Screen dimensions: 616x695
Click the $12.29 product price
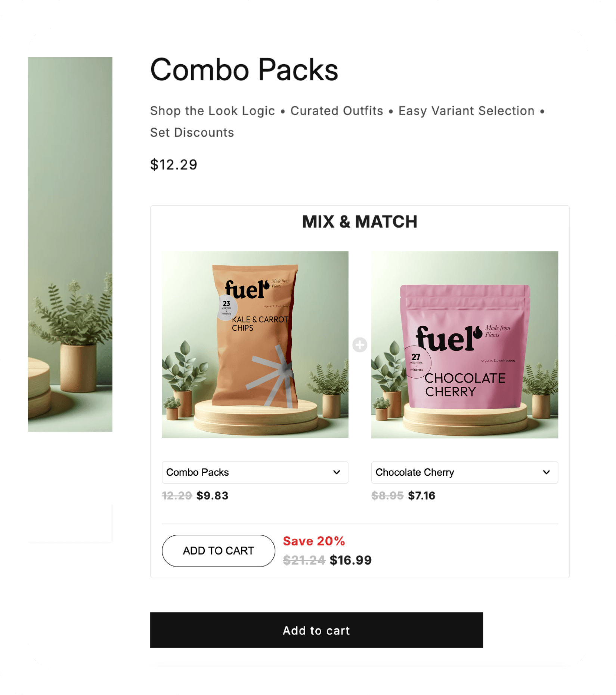[x=174, y=164]
